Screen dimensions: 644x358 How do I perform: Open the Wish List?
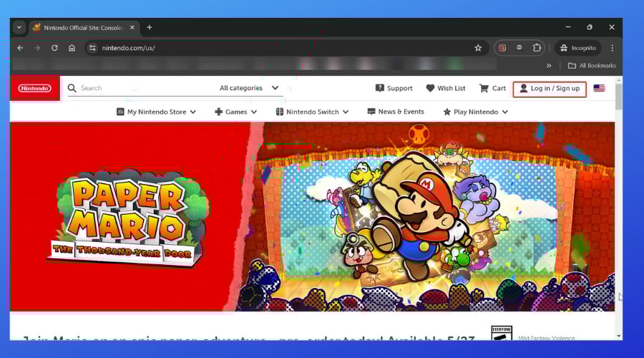click(446, 88)
